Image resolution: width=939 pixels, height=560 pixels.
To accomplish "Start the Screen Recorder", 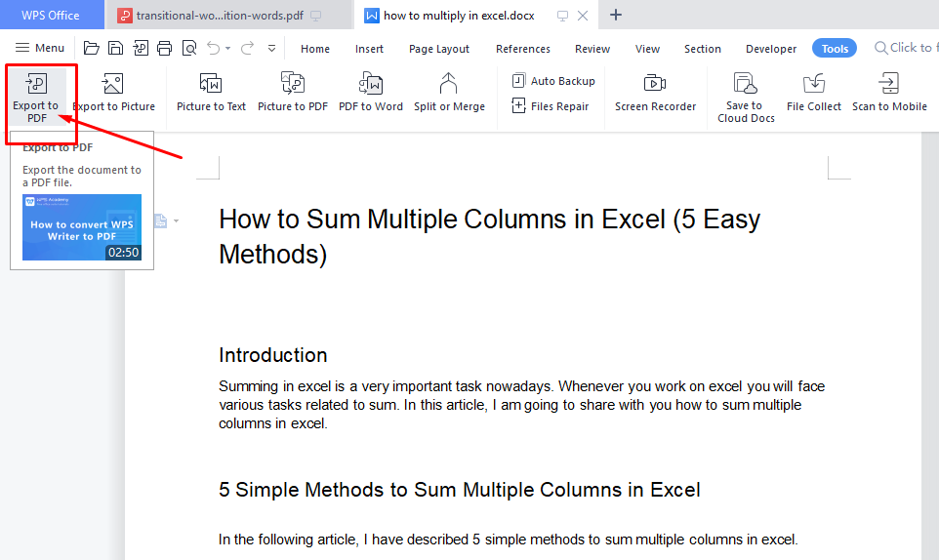I will point(655,93).
